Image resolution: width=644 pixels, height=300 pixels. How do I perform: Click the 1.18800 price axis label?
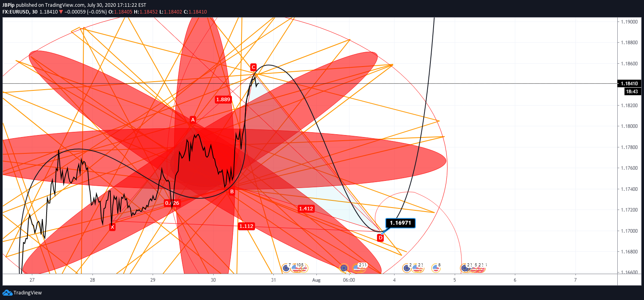(629, 43)
